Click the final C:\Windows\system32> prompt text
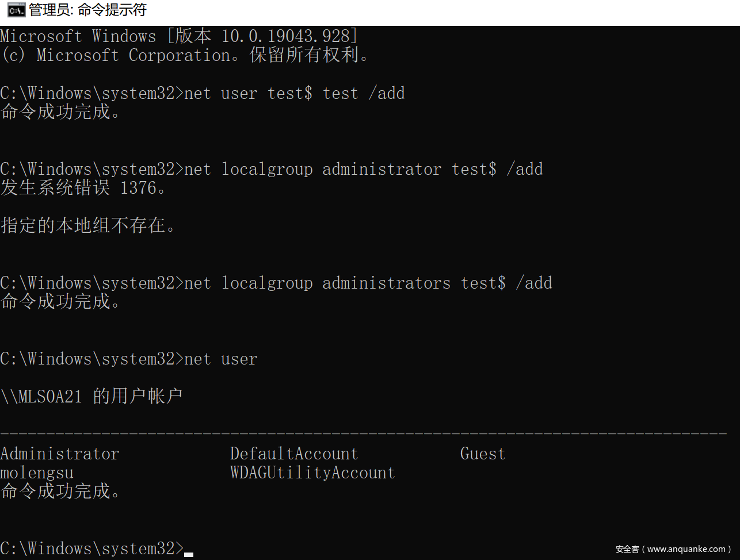The image size is (740, 560). pos(91,549)
